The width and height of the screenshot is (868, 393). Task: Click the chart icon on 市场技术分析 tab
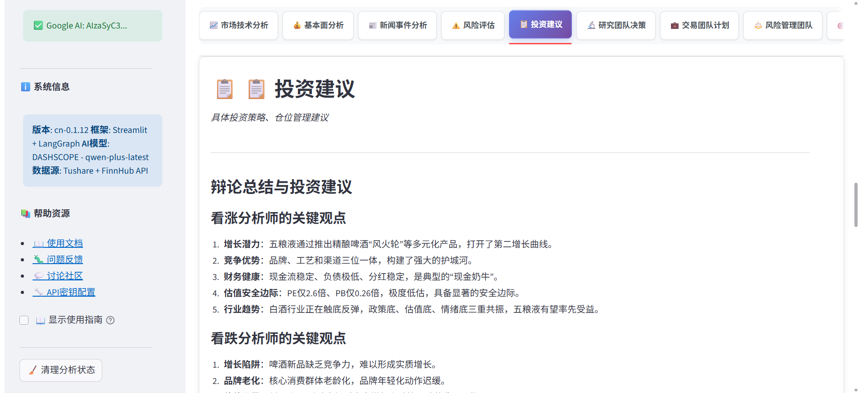point(214,25)
